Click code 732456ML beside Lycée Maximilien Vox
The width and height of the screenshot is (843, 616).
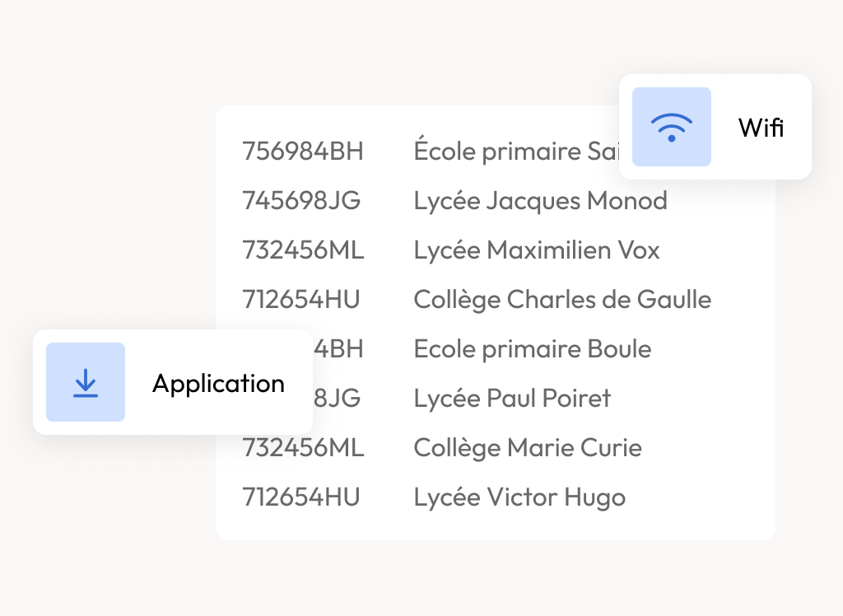(x=303, y=250)
